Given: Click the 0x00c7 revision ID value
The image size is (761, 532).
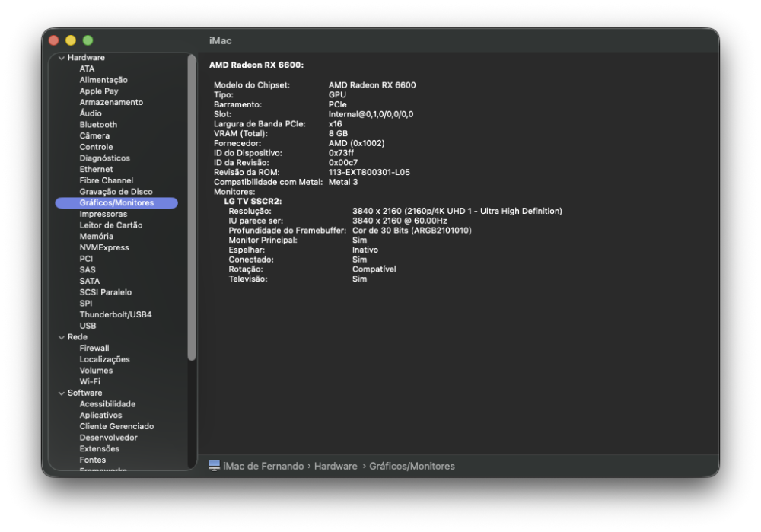Looking at the screenshot, I should [x=343, y=163].
